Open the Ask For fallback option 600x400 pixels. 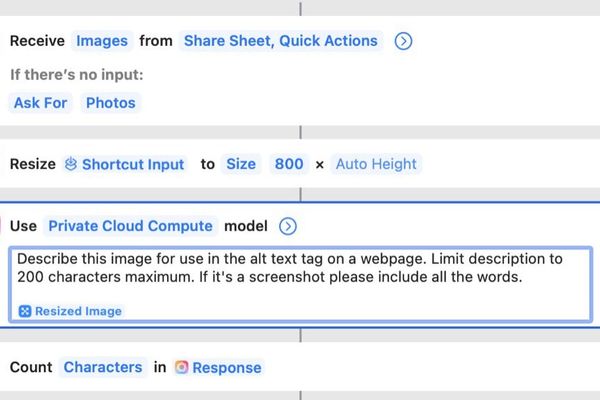click(40, 102)
